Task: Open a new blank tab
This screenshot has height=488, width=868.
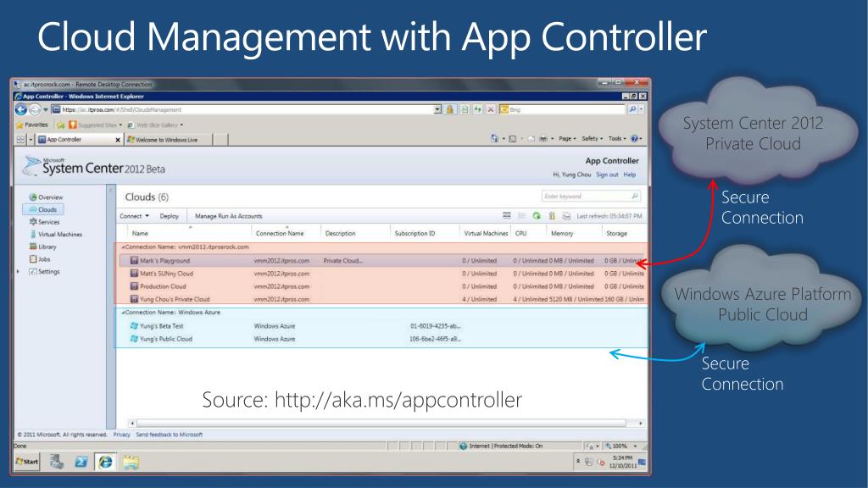Action: coord(220,140)
